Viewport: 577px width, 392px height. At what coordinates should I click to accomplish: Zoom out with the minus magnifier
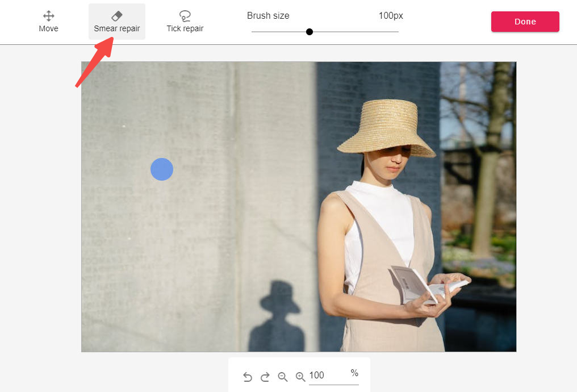[282, 377]
